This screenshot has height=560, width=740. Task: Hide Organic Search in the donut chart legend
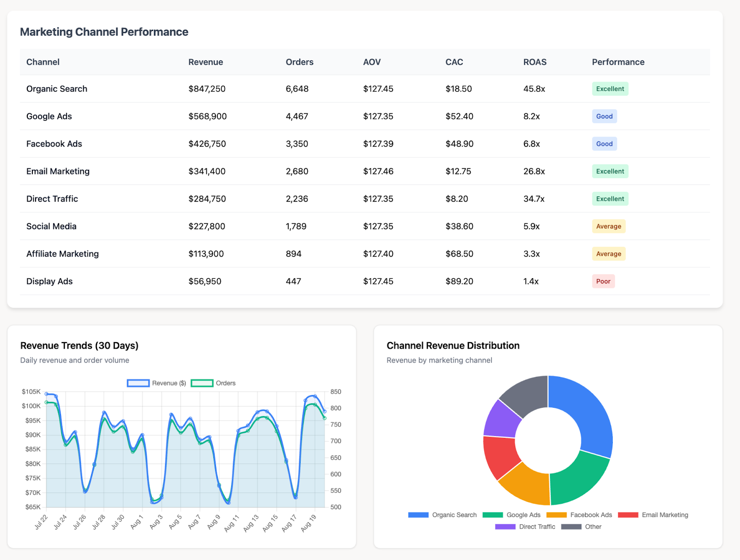(442, 515)
